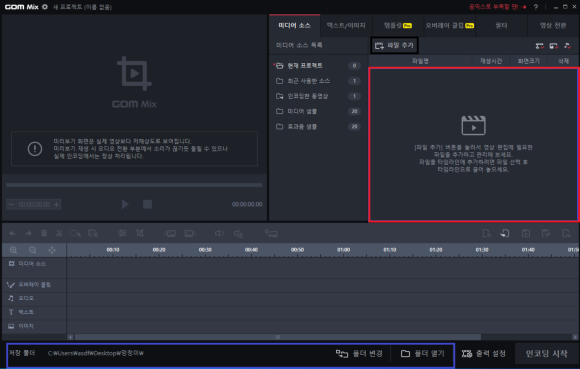Image resolution: width=580 pixels, height=369 pixels.
Task: Click the timeline horizontal scrollbar
Action: 277,337
